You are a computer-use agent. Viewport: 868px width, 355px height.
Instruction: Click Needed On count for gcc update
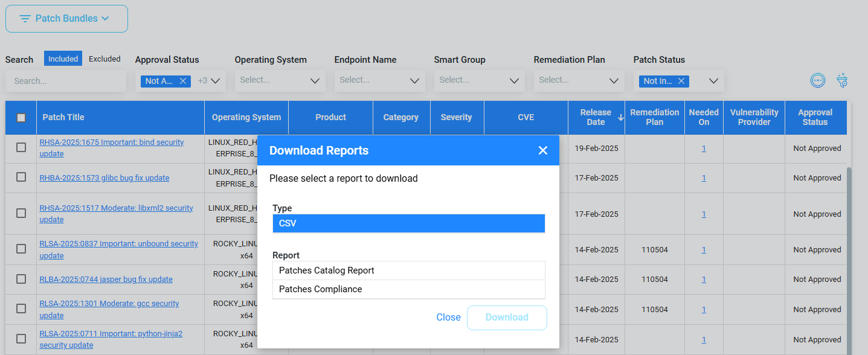pos(704,310)
